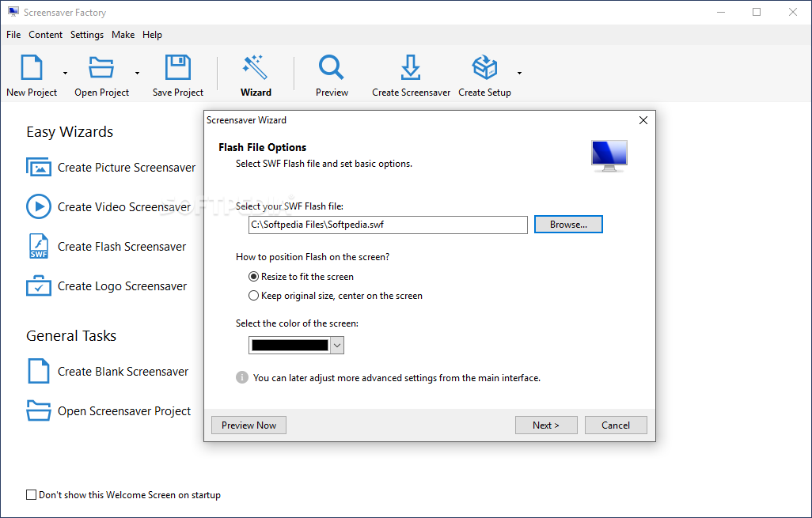Viewport: 812px width, 518px height.
Task: Click the Open Project folder icon
Action: tap(101, 67)
